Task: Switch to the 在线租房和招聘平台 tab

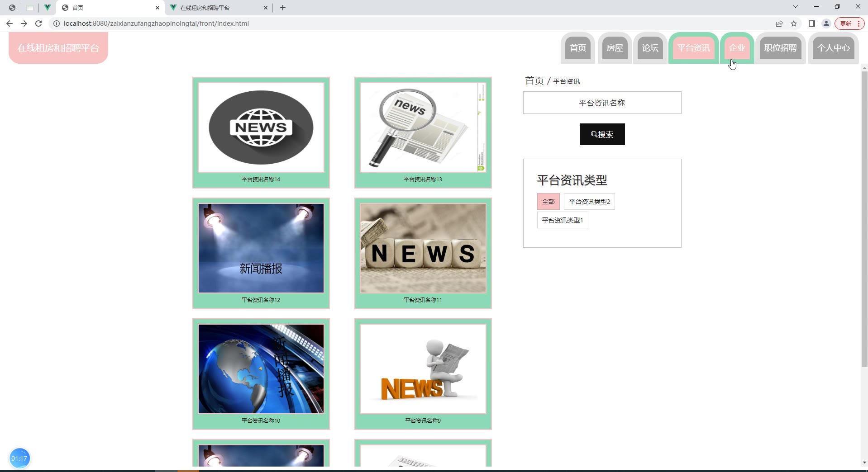Action: coord(219,8)
